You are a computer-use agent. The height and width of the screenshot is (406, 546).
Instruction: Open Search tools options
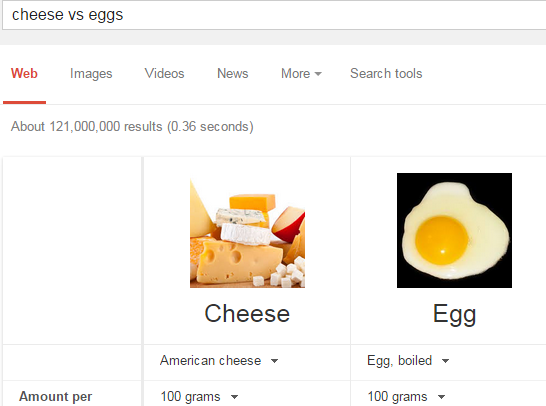coord(386,73)
